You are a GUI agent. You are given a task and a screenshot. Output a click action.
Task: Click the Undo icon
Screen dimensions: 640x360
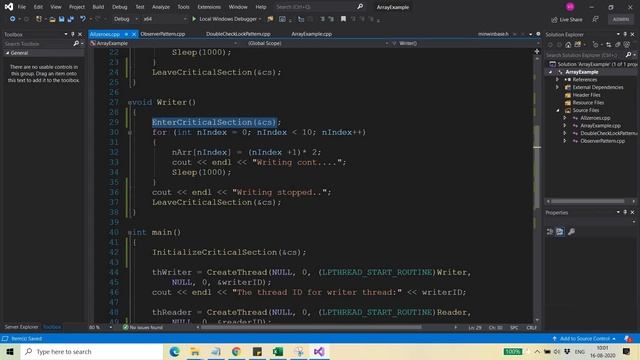[x=83, y=19]
